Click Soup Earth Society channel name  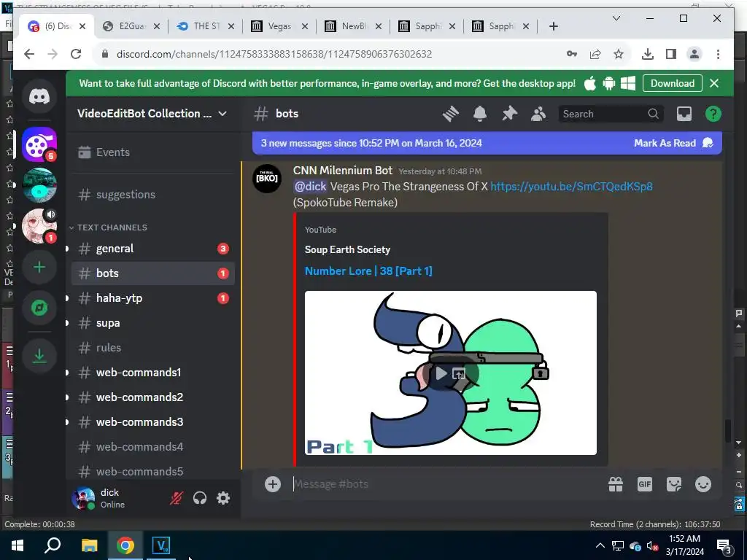[347, 249]
